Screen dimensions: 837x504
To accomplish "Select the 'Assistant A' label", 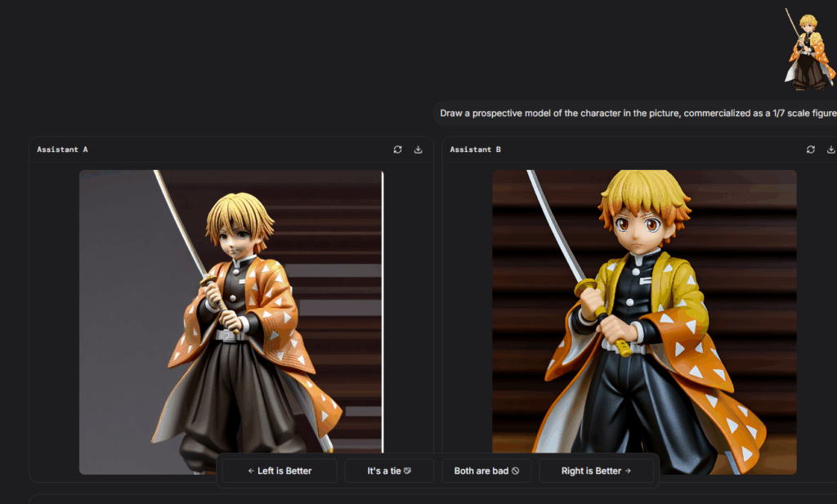I will click(62, 149).
